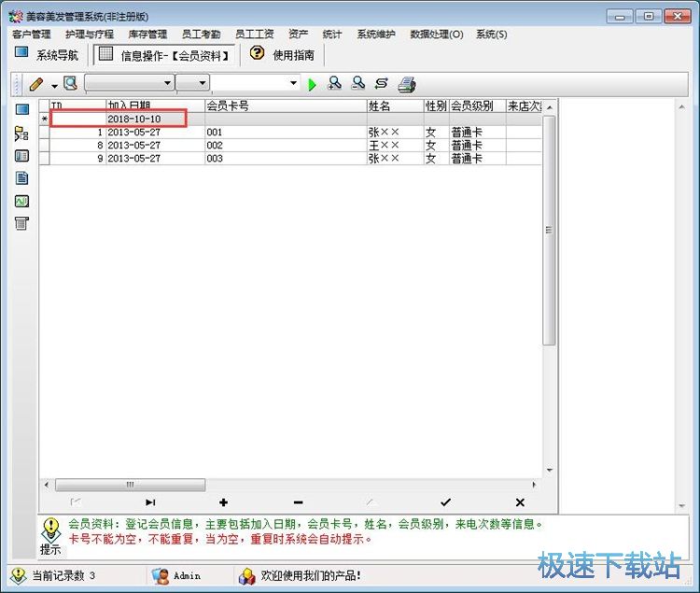Viewport: 700px width, 593px height.
Task: Click the grid vertical scrollbar thumb
Action: 549,230
